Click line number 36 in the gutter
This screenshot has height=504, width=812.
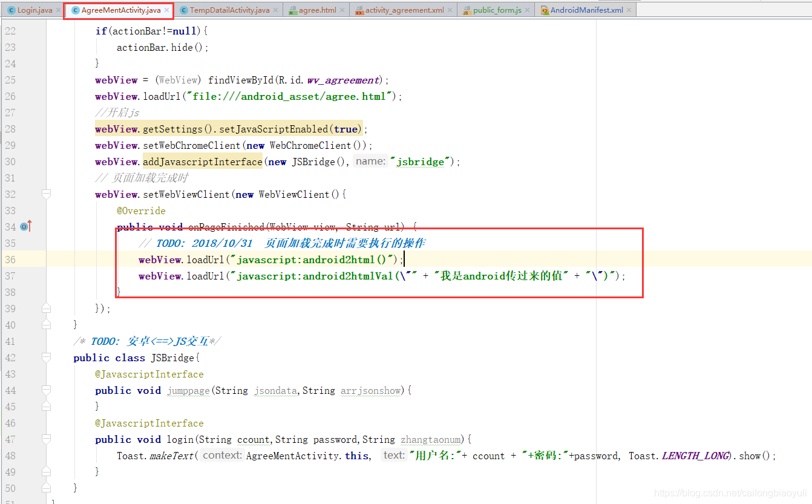(10, 260)
